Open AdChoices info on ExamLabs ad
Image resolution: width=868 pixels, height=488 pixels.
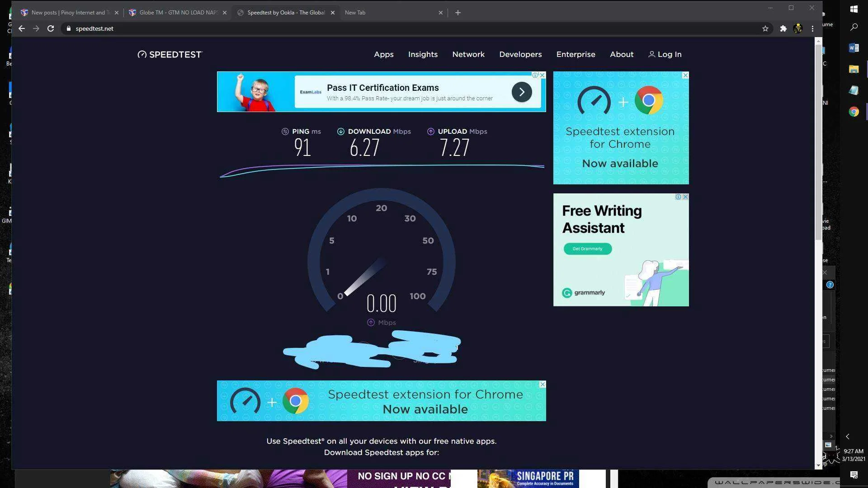535,75
